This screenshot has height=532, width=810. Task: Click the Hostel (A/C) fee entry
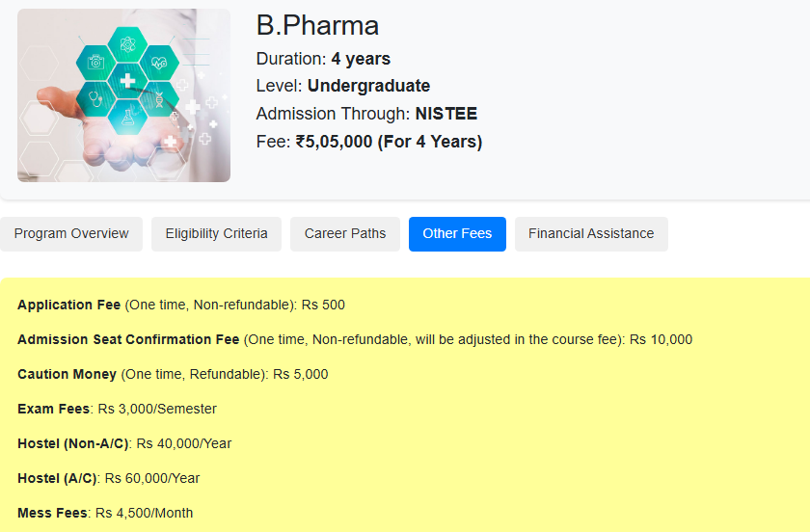tap(108, 478)
